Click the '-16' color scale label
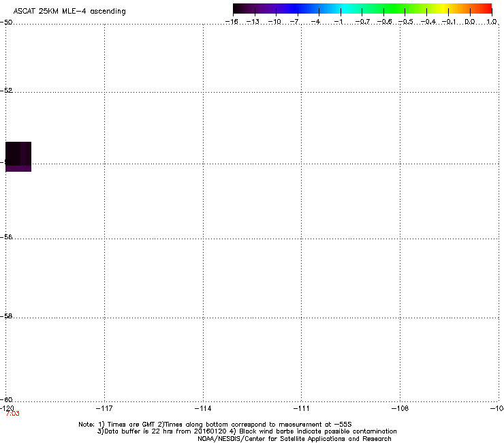The height and width of the screenshot is (443, 504). 232,22
